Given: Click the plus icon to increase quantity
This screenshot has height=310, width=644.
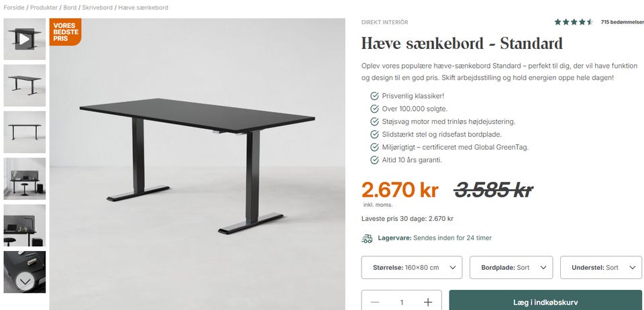Looking at the screenshot, I should pyautogui.click(x=428, y=302).
